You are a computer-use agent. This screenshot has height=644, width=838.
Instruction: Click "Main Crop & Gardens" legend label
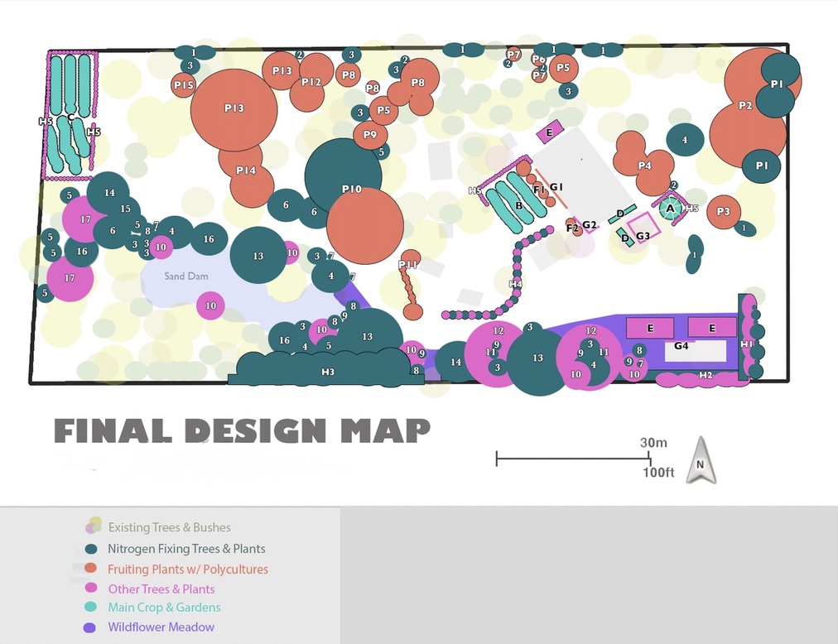(164, 608)
